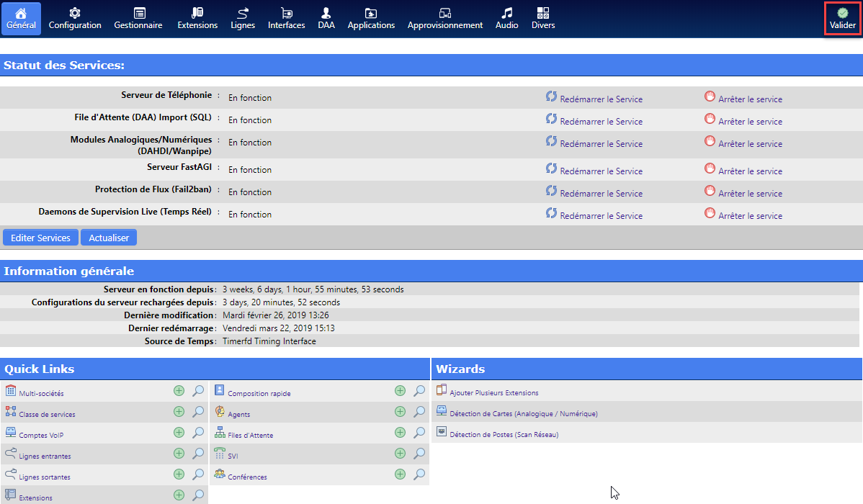Image resolution: width=863 pixels, height=504 pixels.
Task: Open the Configuration menu
Action: 75,19
